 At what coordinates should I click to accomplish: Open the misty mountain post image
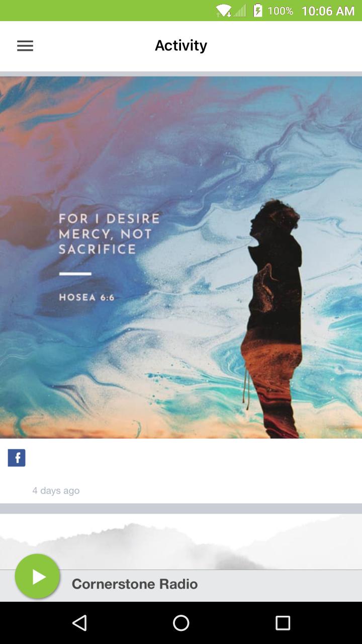[x=181, y=541]
